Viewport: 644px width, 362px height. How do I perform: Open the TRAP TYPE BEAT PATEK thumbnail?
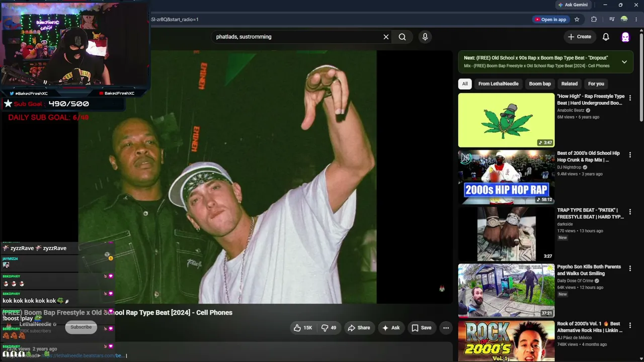[x=506, y=234]
